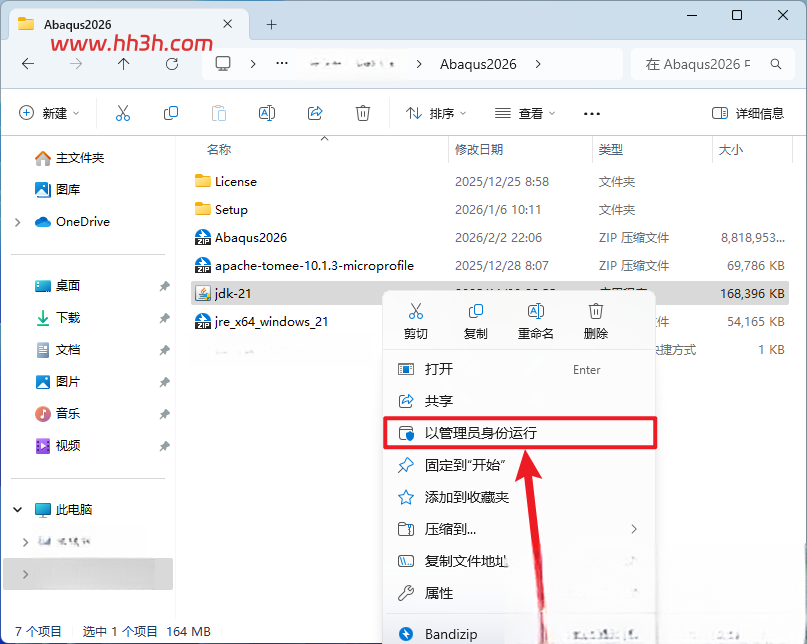Open 文档 in the sidebar
The width and height of the screenshot is (807, 644).
58,350
